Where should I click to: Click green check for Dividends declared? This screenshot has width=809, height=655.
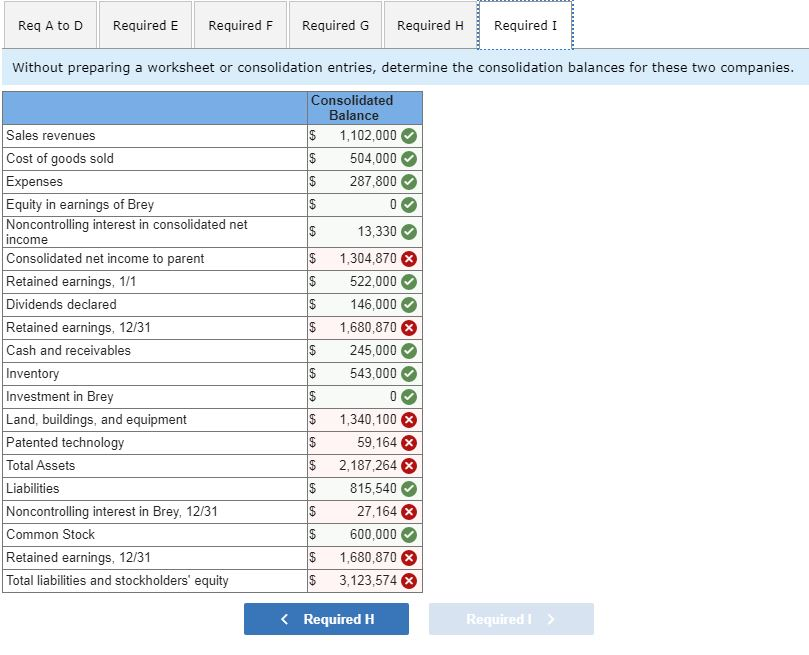tap(409, 305)
